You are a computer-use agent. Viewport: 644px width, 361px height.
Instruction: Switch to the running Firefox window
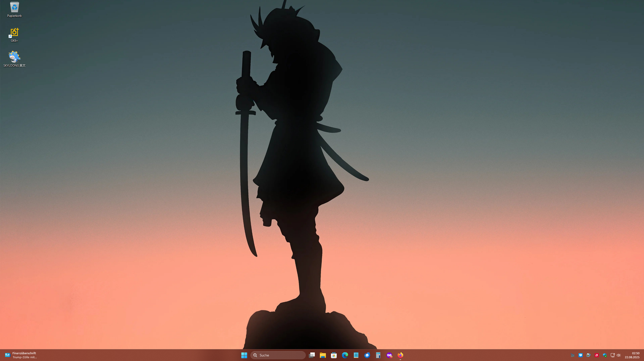coord(400,355)
